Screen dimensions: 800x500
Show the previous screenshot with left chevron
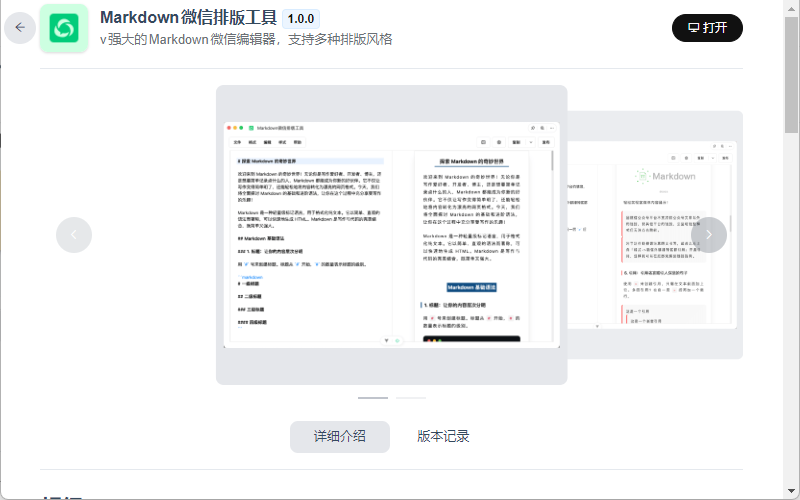pyautogui.click(x=74, y=235)
